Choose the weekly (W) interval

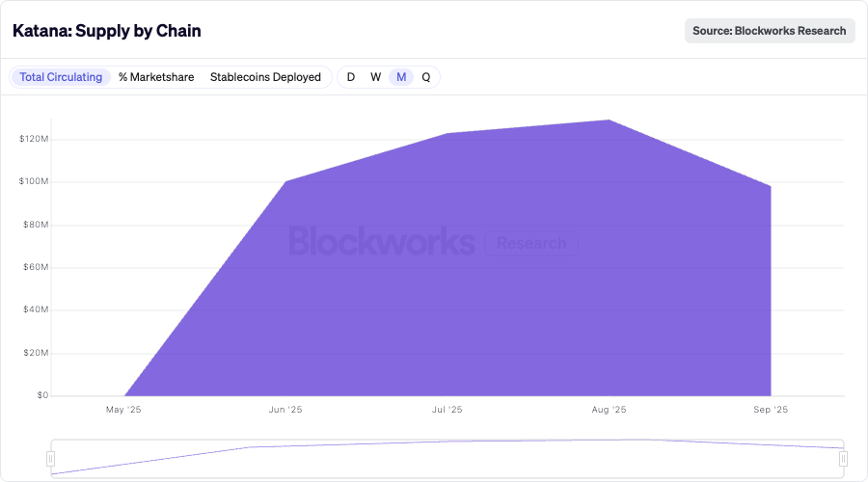tap(376, 77)
